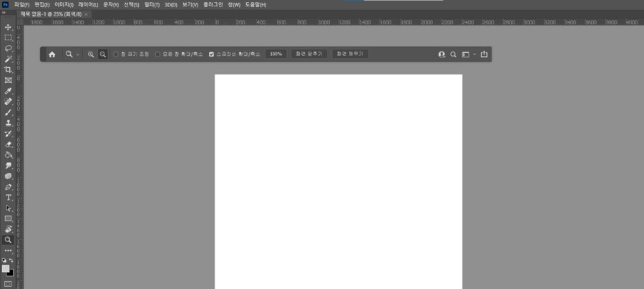
Task: Select the Magic Wand tool
Action: [8, 59]
